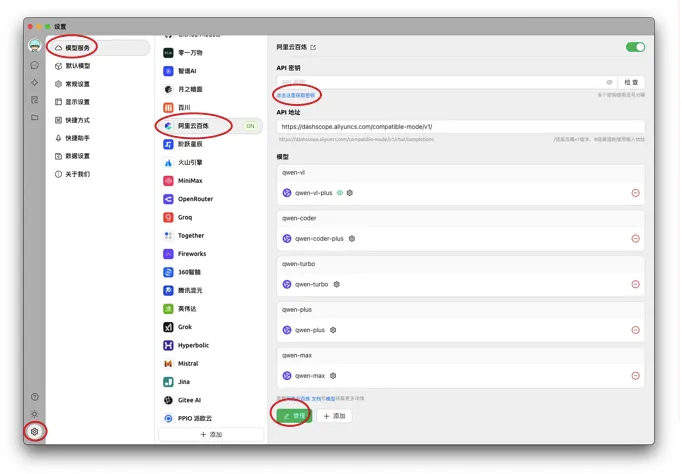Open the settings gear in the sidebar
This screenshot has width=682, height=474.
pos(35,431)
